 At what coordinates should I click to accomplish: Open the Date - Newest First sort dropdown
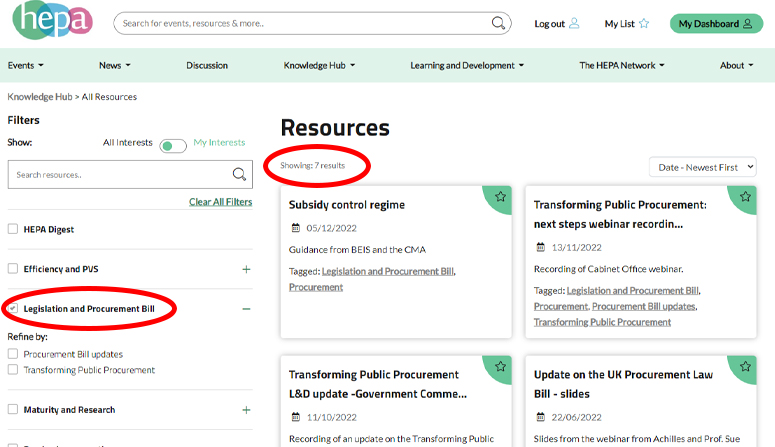pos(702,168)
